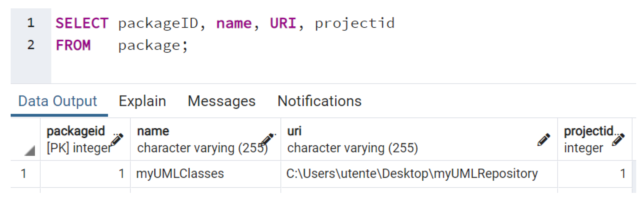
Task: Open the Messages tab
Action: click(222, 101)
